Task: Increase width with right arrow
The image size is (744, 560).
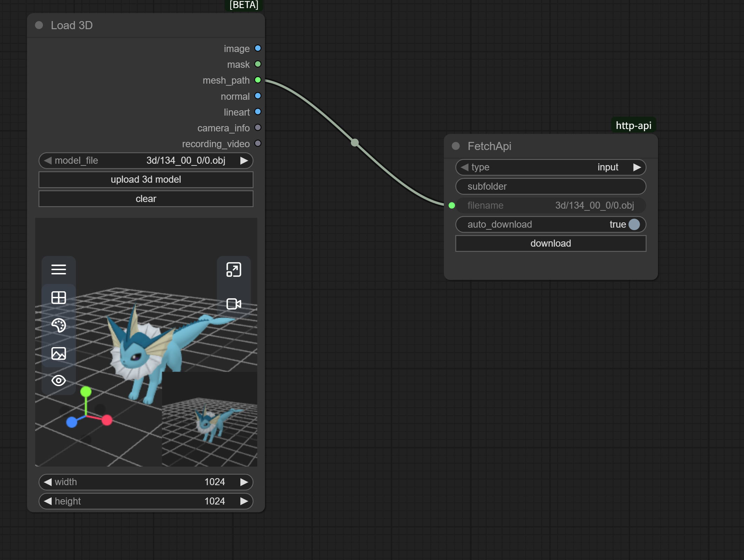Action: (244, 482)
